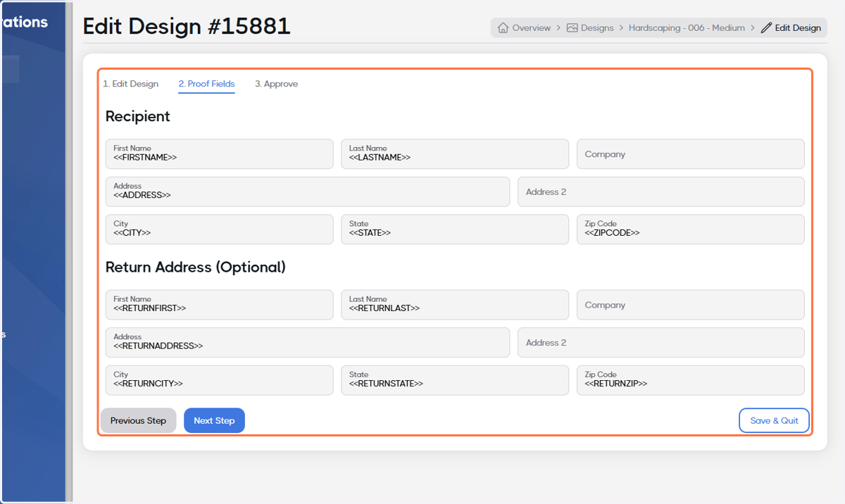Click the Previous Step button
845x504 pixels.
138,420
